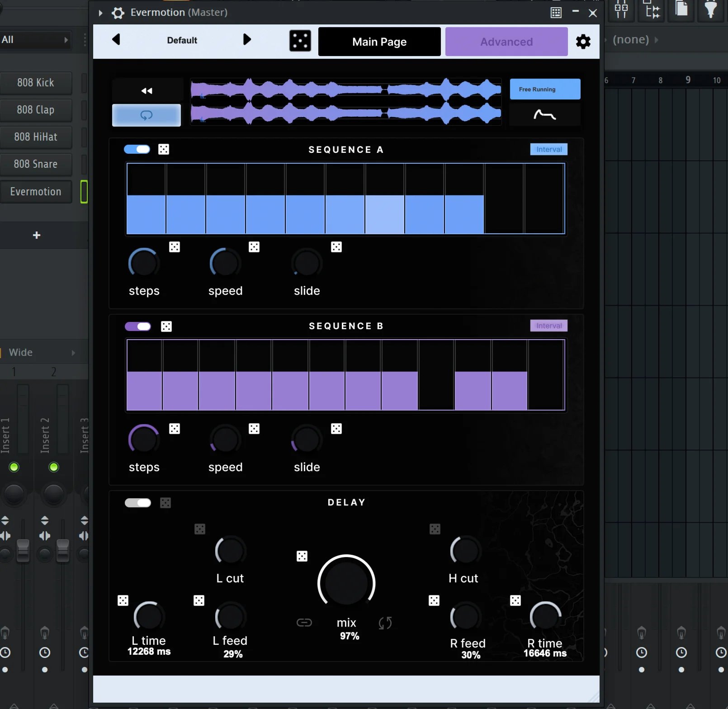Randomize the L cut dice
Screen dimensions: 728x709
pos(200,529)
